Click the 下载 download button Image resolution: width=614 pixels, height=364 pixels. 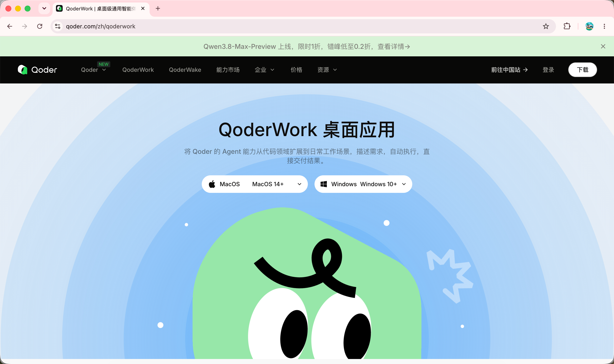(583, 70)
